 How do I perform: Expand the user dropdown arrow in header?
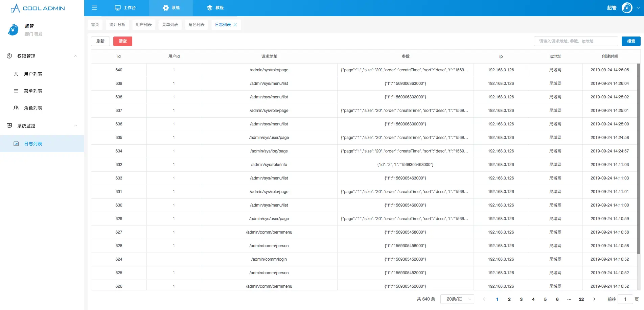tap(638, 8)
